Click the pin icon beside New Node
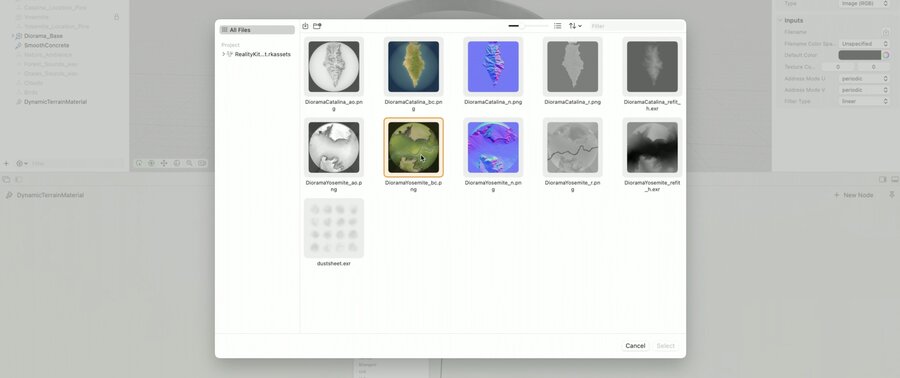 click(891, 195)
